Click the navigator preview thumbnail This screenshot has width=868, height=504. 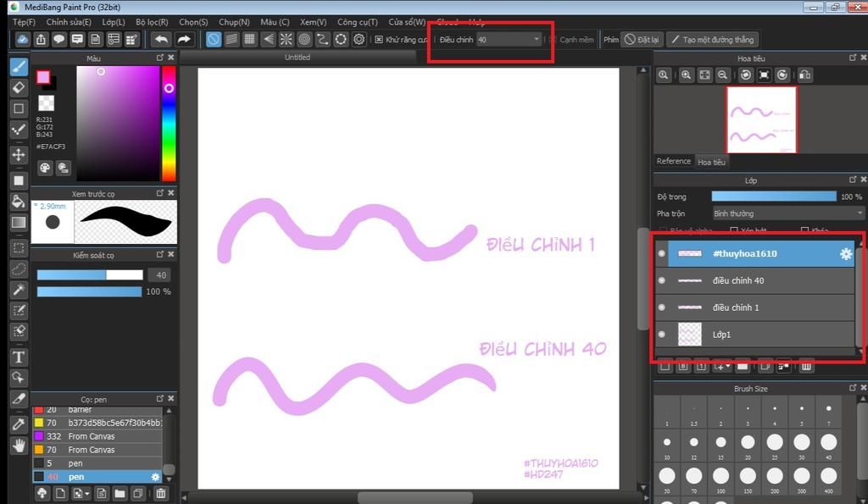point(761,119)
